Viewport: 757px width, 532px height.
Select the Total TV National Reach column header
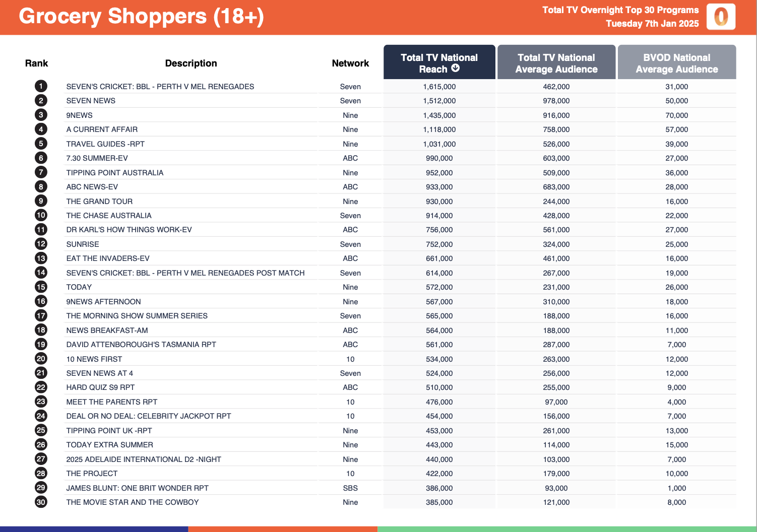tap(439, 62)
